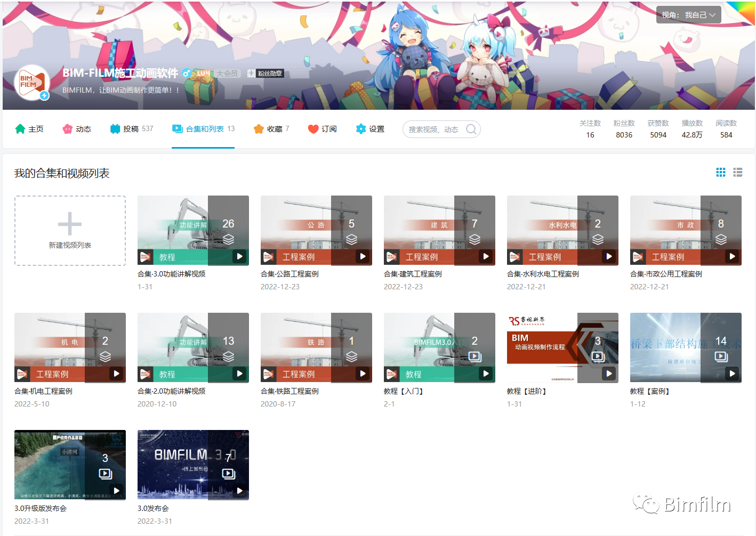
Task: Play the 合集·水利水电工程案例 collection
Action: 609,256
